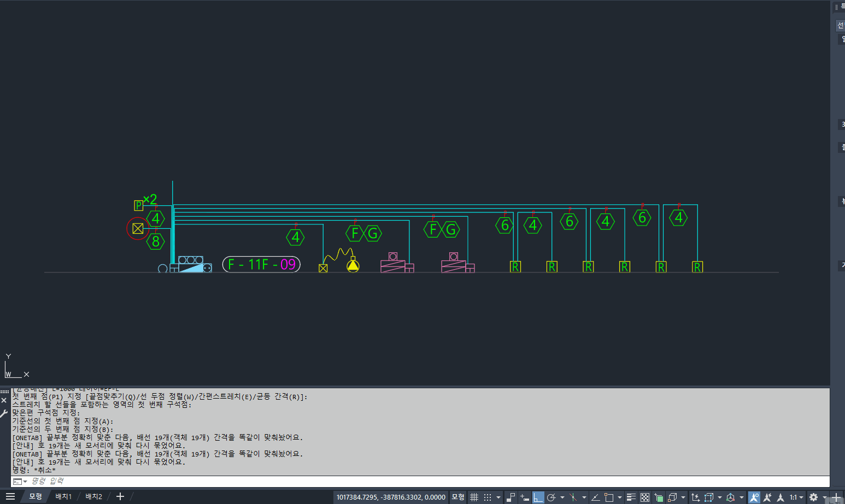Open the layout tabs hamburger menu
This screenshot has width=845, height=504.
point(10,497)
